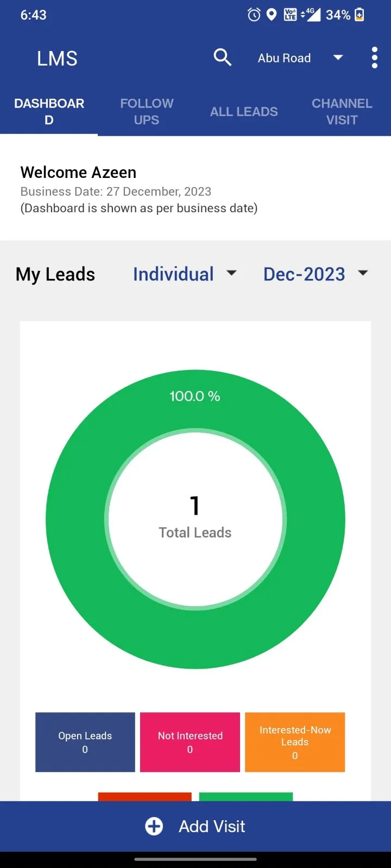Viewport: 391px width, 868px height.
Task: Tap the search magnifier icon
Action: [223, 58]
